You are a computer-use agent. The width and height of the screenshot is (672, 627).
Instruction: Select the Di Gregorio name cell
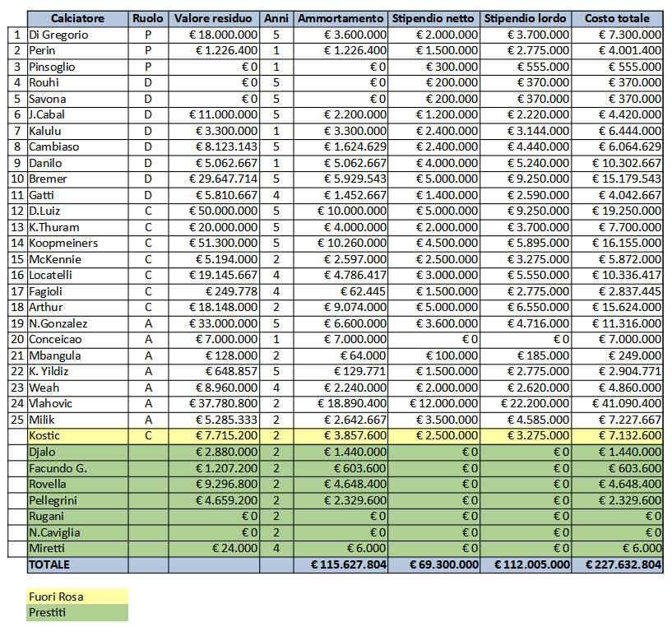pos(77,35)
